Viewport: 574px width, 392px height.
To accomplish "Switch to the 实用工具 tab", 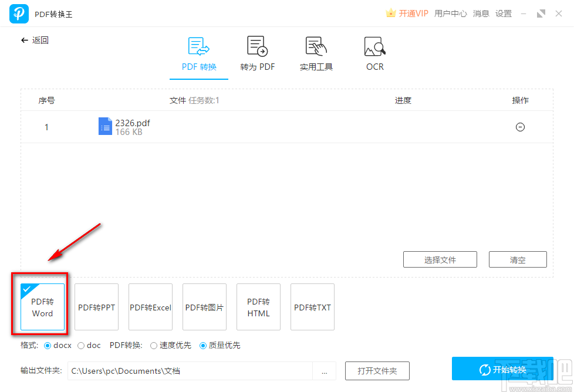I will pos(316,53).
